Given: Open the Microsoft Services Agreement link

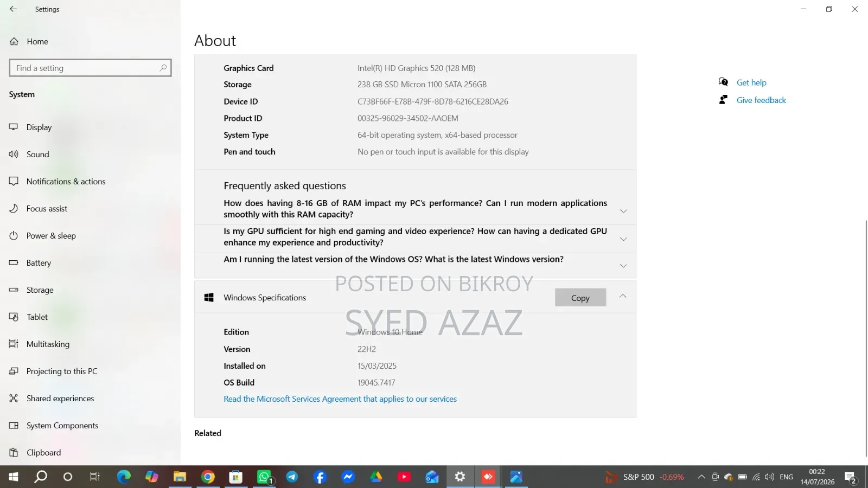Looking at the screenshot, I should point(340,399).
